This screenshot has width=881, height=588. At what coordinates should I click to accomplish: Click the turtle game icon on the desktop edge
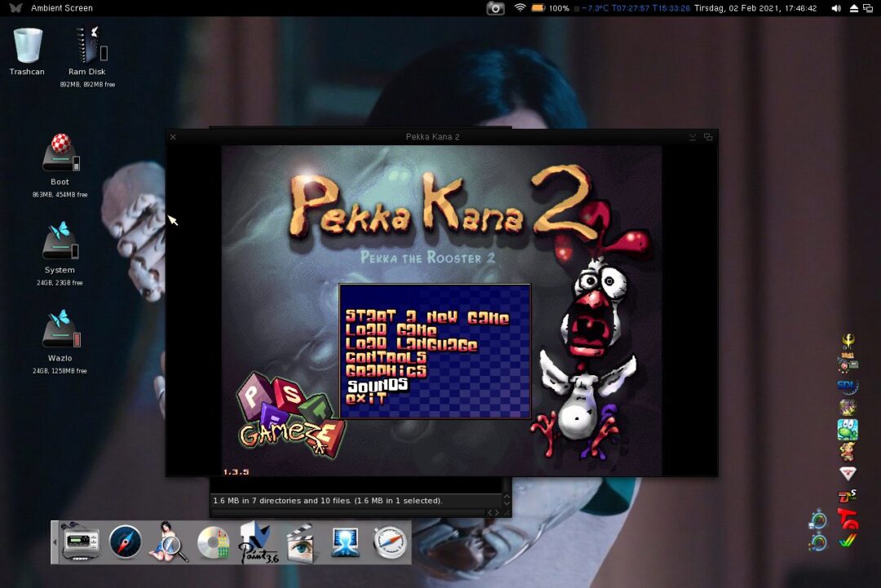click(847, 428)
